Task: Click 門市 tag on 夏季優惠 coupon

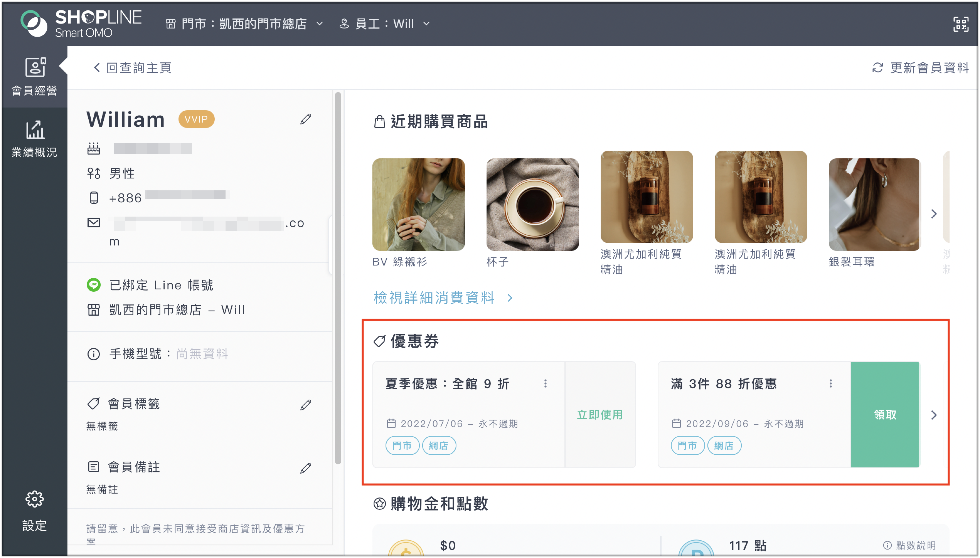Action: (x=402, y=446)
